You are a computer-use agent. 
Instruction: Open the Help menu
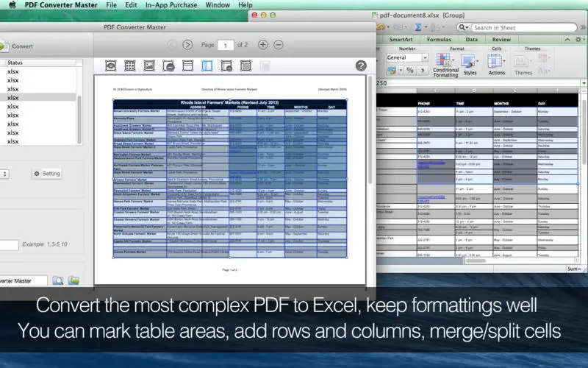[245, 5]
